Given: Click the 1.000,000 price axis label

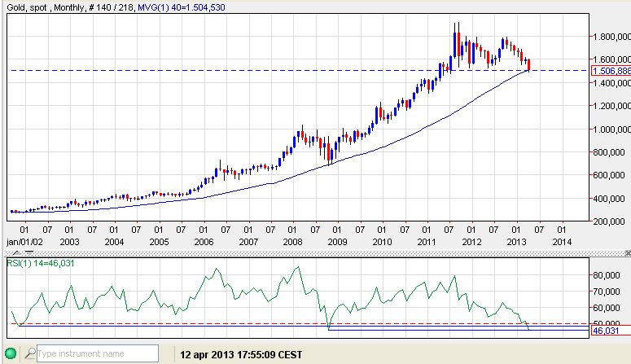Looking at the screenshot, I should (611, 129).
